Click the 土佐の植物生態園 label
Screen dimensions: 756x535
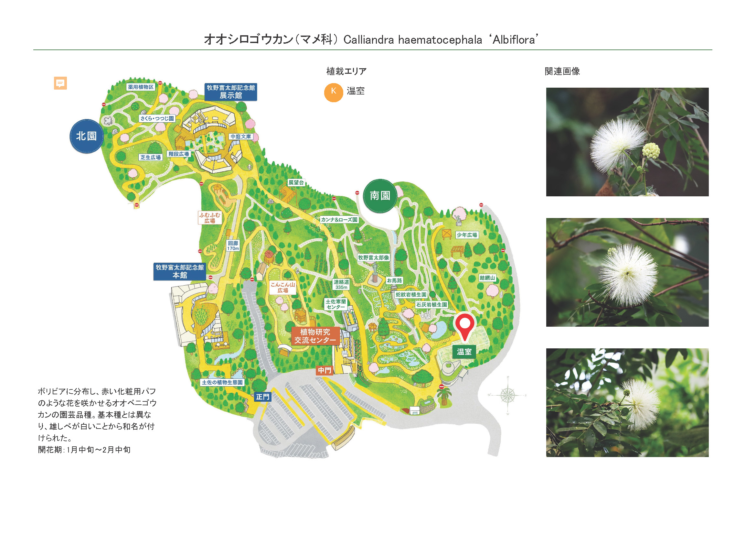click(x=222, y=382)
